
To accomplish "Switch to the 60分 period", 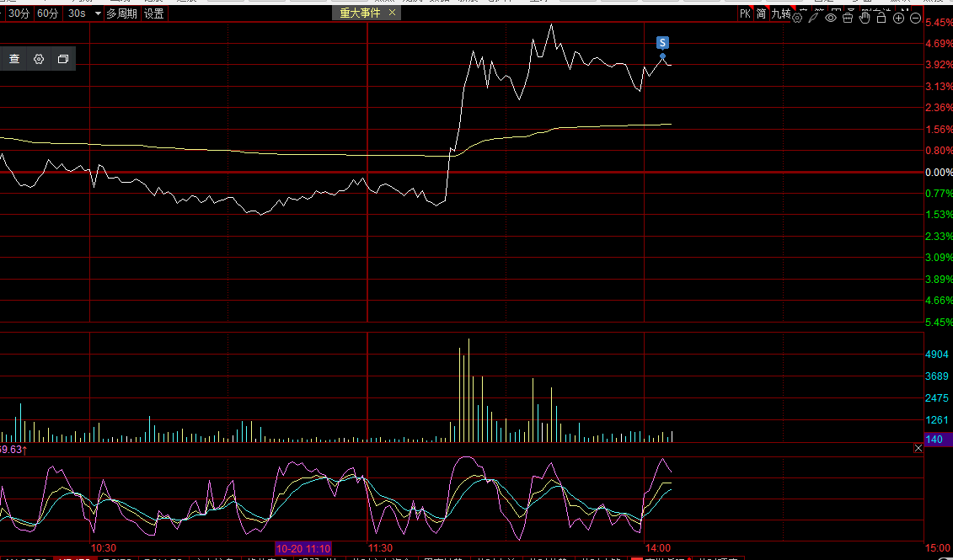I will 47,13.
